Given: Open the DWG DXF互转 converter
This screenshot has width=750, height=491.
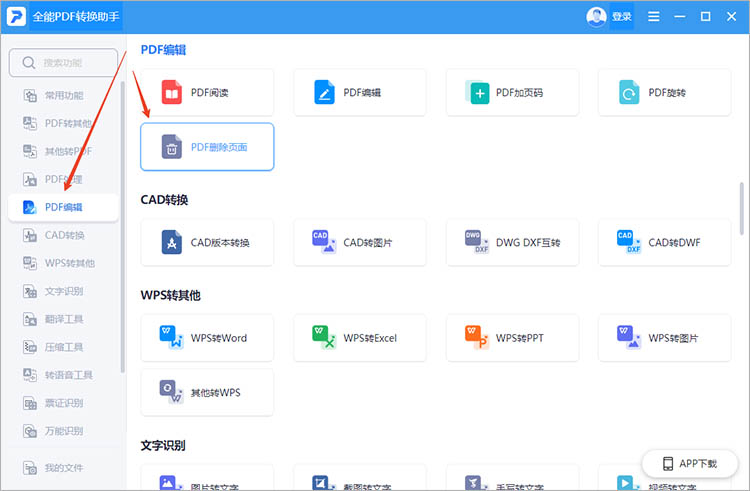Looking at the screenshot, I should (512, 242).
